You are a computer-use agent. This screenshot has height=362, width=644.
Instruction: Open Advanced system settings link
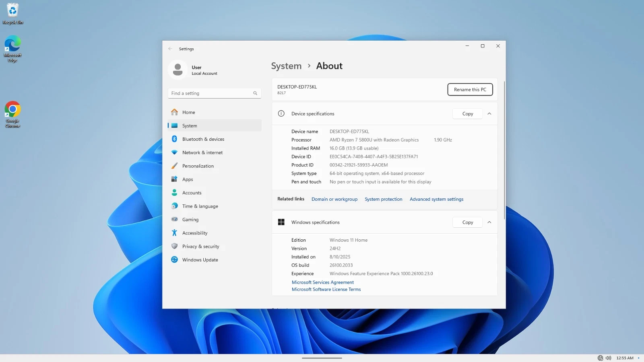click(437, 200)
